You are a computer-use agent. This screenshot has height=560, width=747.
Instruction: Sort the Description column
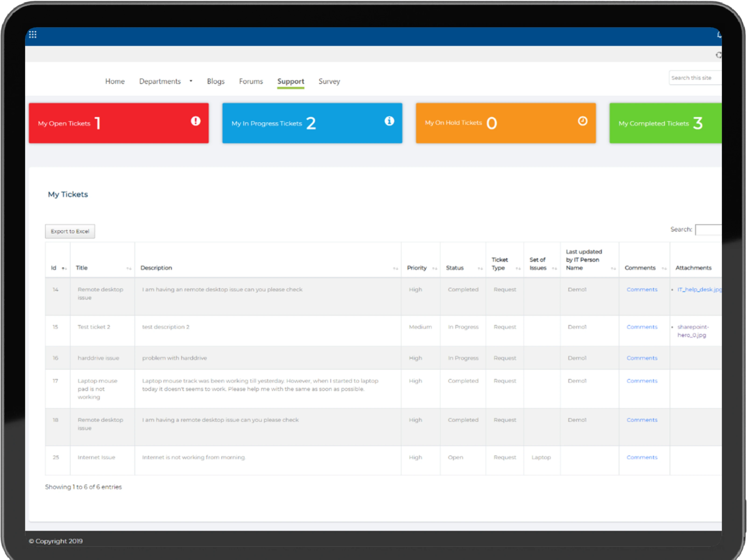tap(395, 268)
